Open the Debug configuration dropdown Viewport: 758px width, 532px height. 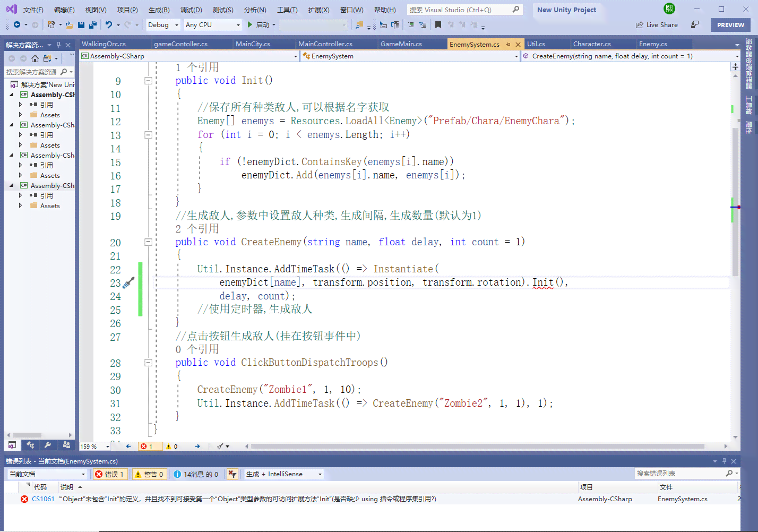[163, 24]
